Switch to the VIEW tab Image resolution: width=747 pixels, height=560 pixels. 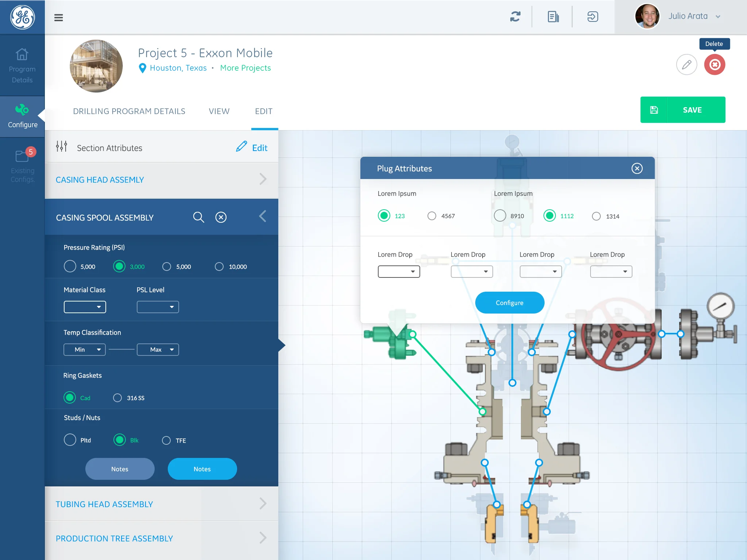pos(219,112)
